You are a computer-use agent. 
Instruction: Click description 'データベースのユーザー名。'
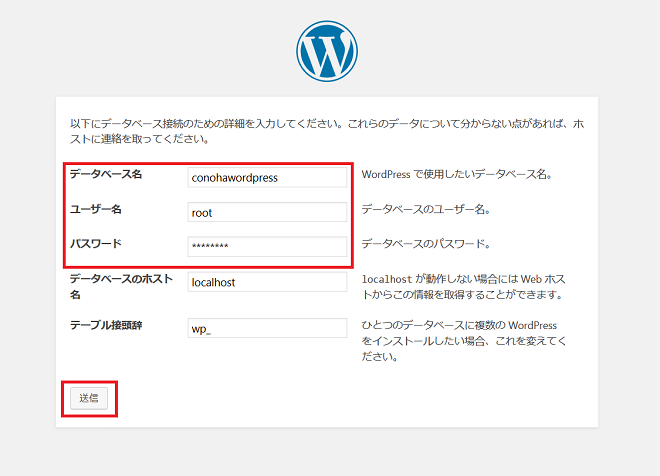coord(426,209)
